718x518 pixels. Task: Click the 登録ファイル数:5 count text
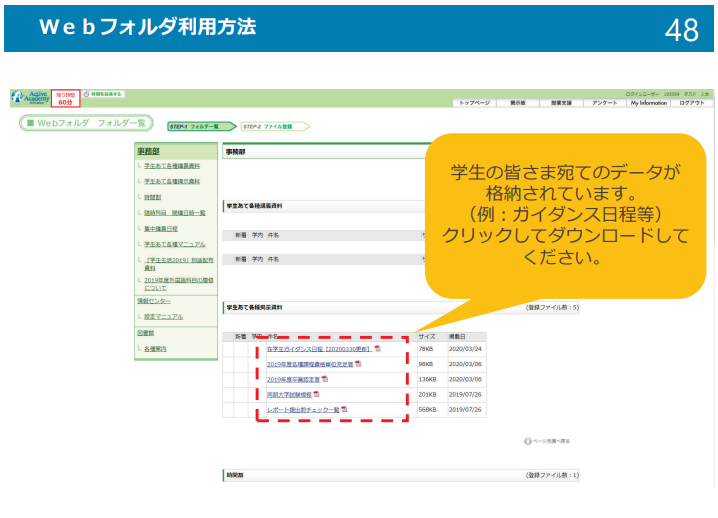pos(552,307)
